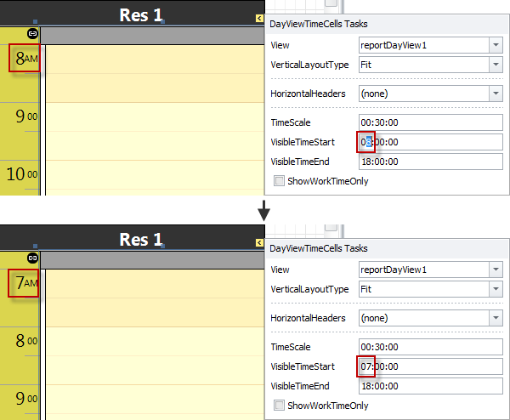Viewport: 510px width, 420px height.
Task: Click the VisibleTimeStart field showing 07:00:00
Action: click(430, 366)
